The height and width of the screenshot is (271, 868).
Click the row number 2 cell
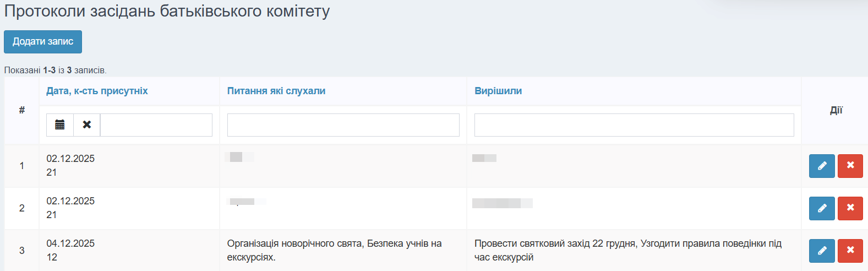(22, 208)
